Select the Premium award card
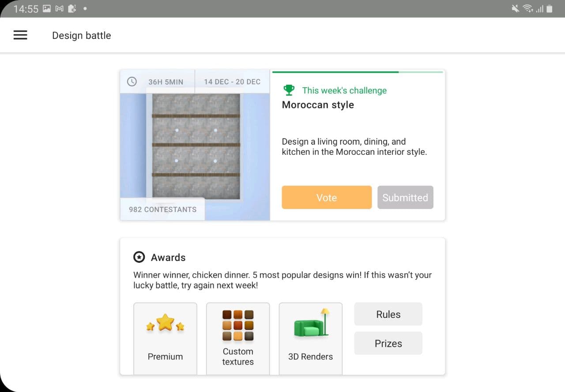The height and width of the screenshot is (392, 565). tap(165, 339)
